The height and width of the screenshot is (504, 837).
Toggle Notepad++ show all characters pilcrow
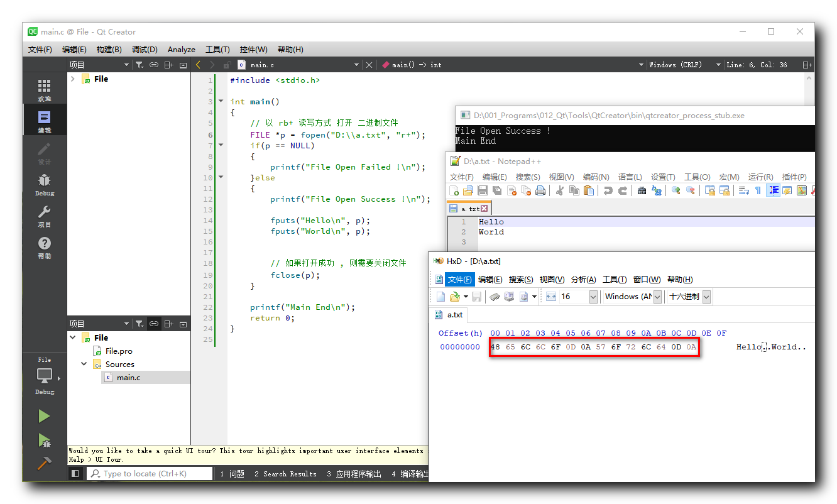coord(758,190)
